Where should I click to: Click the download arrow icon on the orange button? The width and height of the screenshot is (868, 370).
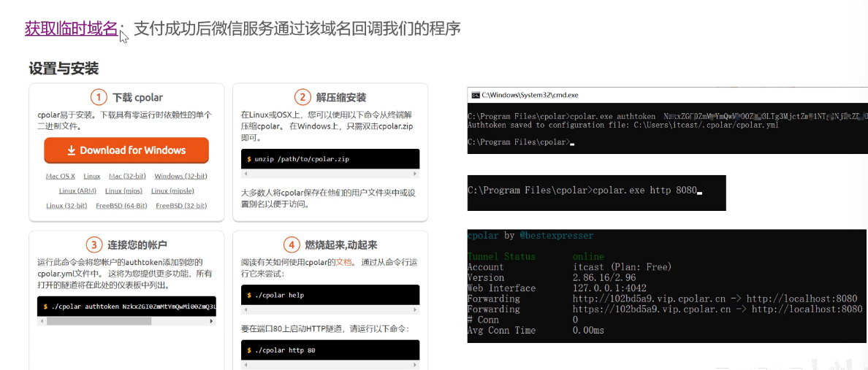[x=72, y=150]
